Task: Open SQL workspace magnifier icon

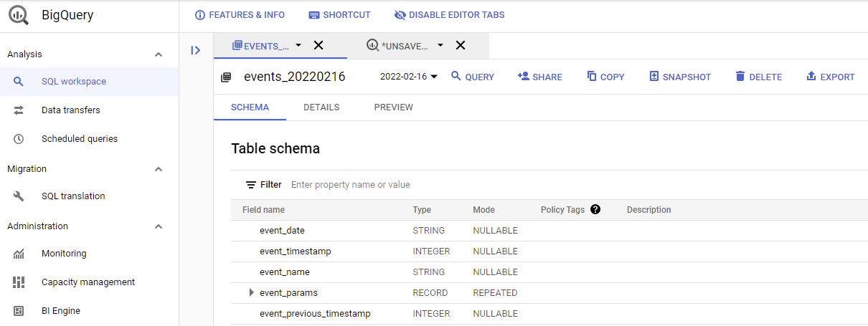Action: pos(19,82)
